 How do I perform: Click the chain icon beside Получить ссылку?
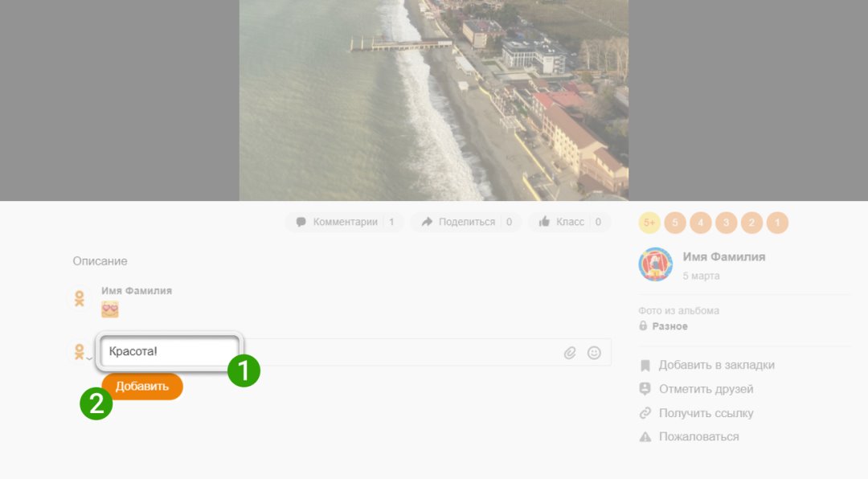[645, 413]
